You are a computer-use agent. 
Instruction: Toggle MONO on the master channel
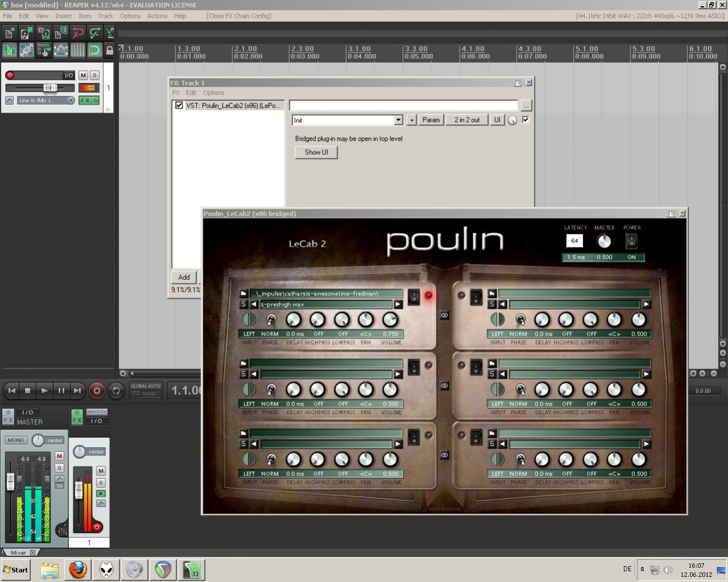point(16,440)
